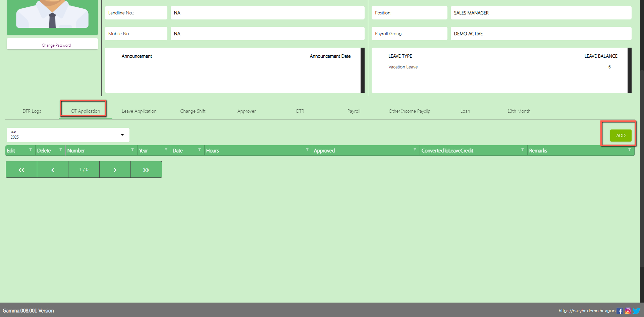Open the Facebook icon in footer
The height and width of the screenshot is (317, 644).
click(620, 311)
